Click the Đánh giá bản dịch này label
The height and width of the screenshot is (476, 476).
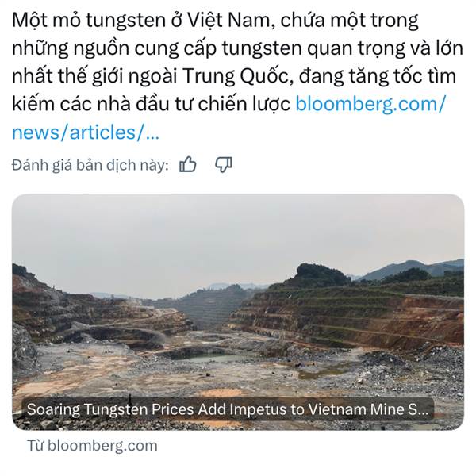point(90,165)
